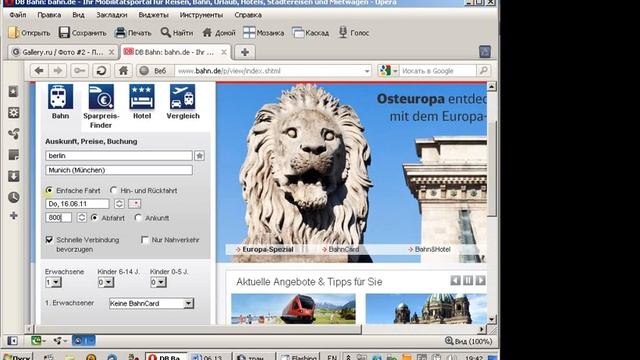Click the zoom Вид (100%) control

click(469, 341)
